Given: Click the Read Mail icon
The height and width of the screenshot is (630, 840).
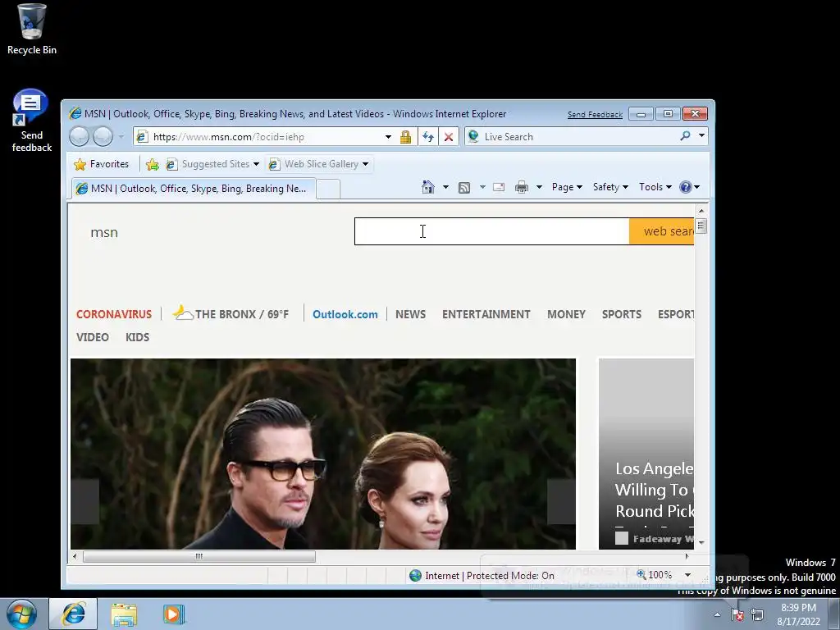Looking at the screenshot, I should pyautogui.click(x=499, y=187).
